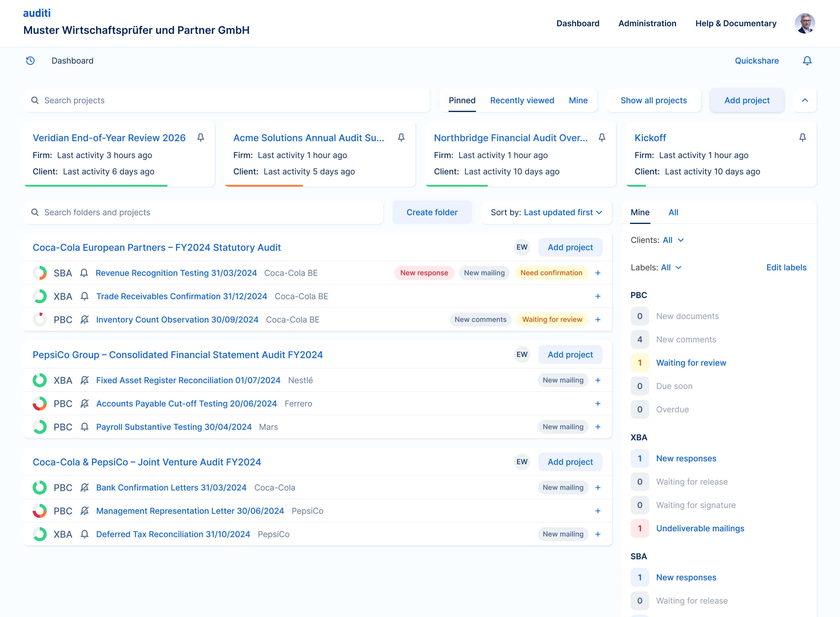Unpin the Northbridge Financial Audit card

click(x=602, y=137)
